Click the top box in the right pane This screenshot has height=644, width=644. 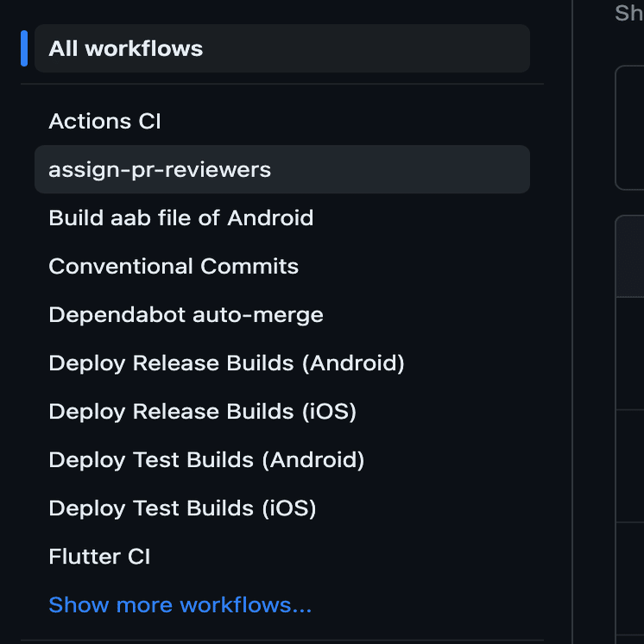629,128
